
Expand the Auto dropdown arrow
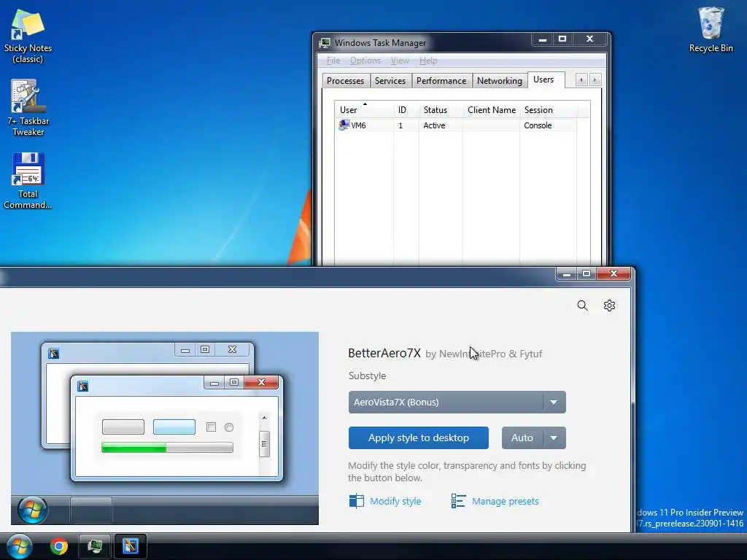point(554,437)
